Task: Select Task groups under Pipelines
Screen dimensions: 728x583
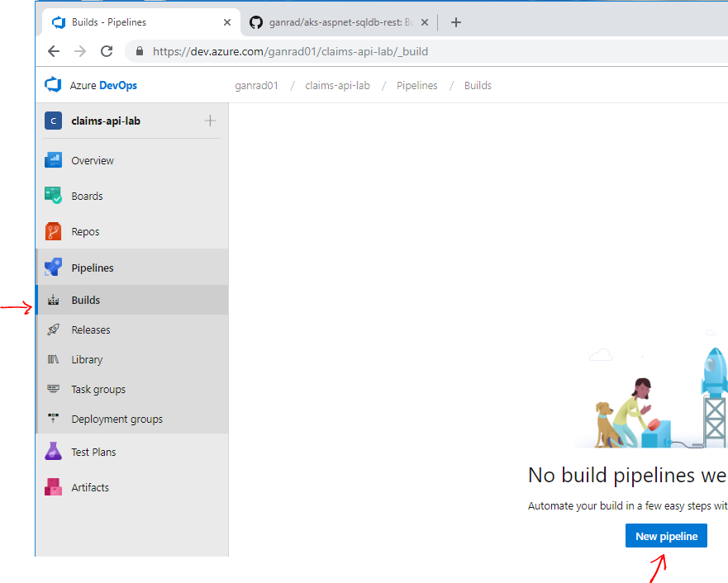Action: click(132, 389)
